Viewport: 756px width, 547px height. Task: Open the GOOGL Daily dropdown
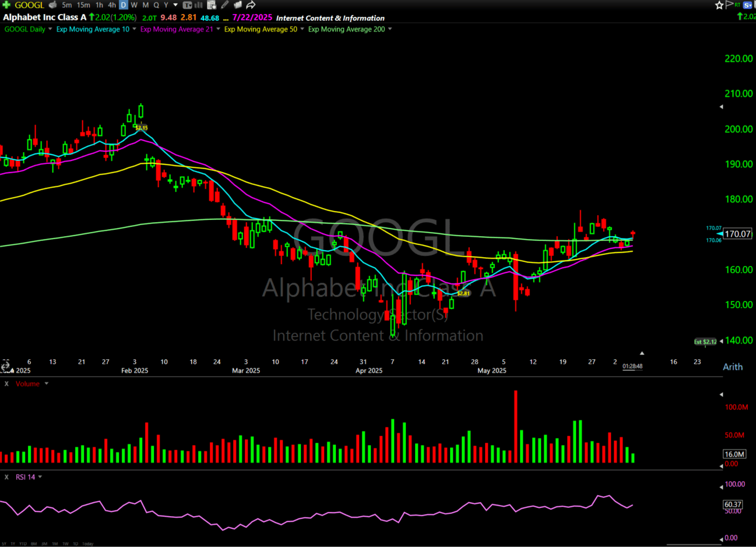click(x=50, y=29)
